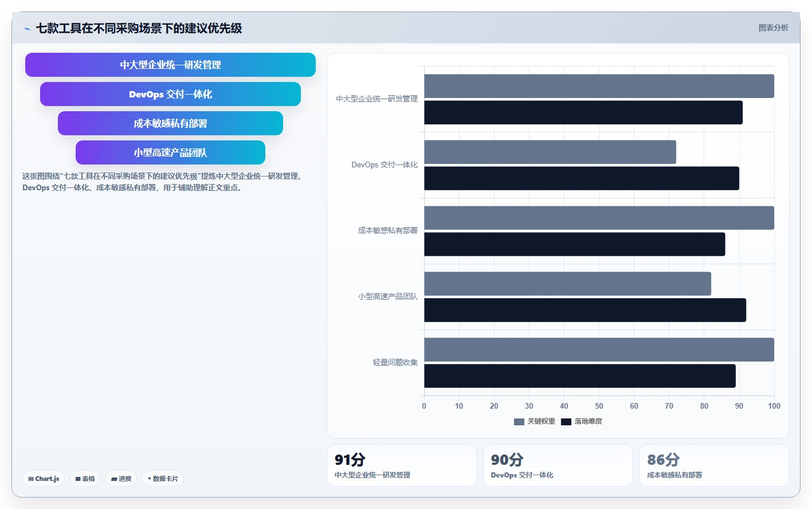Click the 表格 tag chip
The image size is (812, 509).
85,479
